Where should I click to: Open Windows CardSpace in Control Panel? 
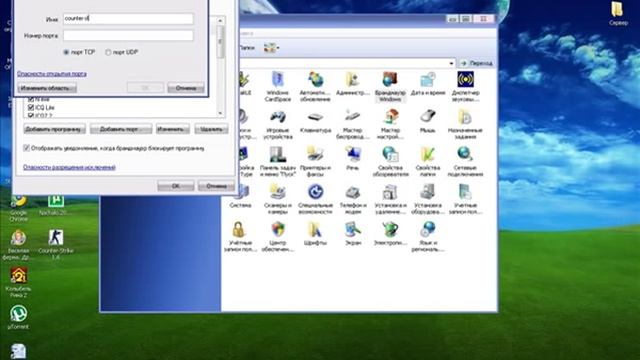[x=278, y=86]
